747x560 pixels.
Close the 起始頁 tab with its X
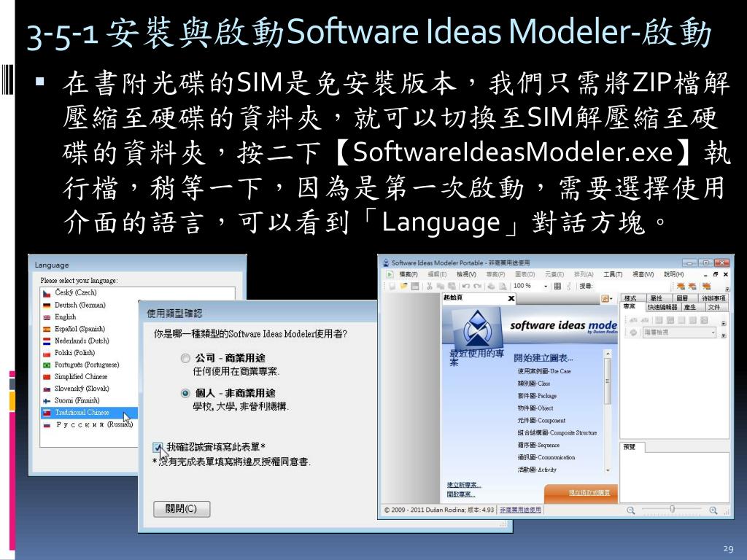511,298
